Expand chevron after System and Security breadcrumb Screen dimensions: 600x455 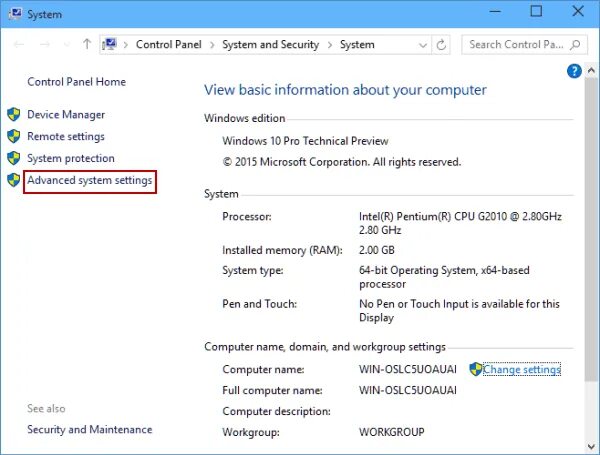[x=329, y=45]
